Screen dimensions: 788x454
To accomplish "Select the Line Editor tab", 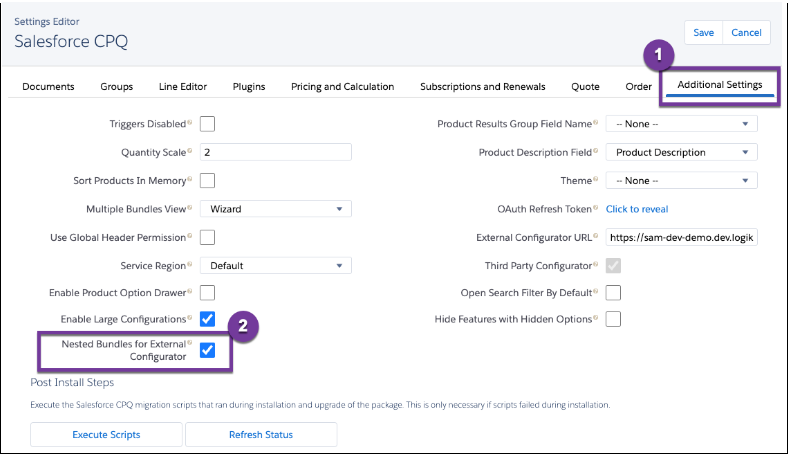I will point(183,86).
